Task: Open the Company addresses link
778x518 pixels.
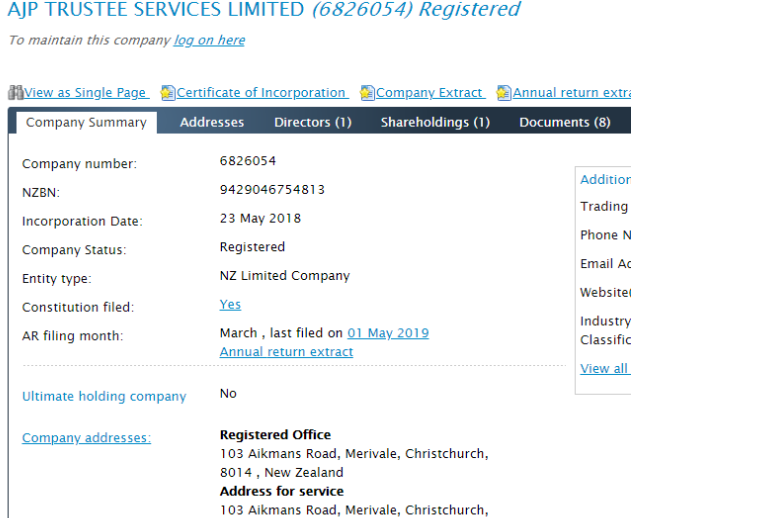Action: (x=86, y=438)
